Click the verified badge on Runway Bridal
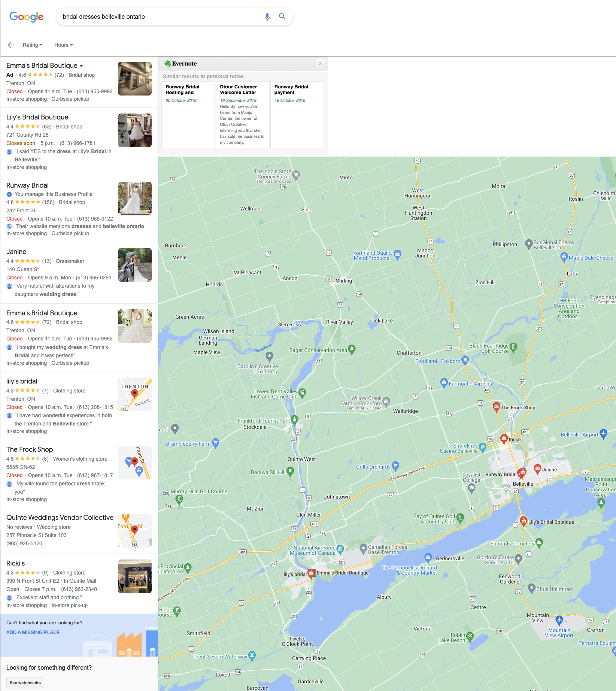Image resolution: width=616 pixels, height=691 pixels. pos(9,194)
